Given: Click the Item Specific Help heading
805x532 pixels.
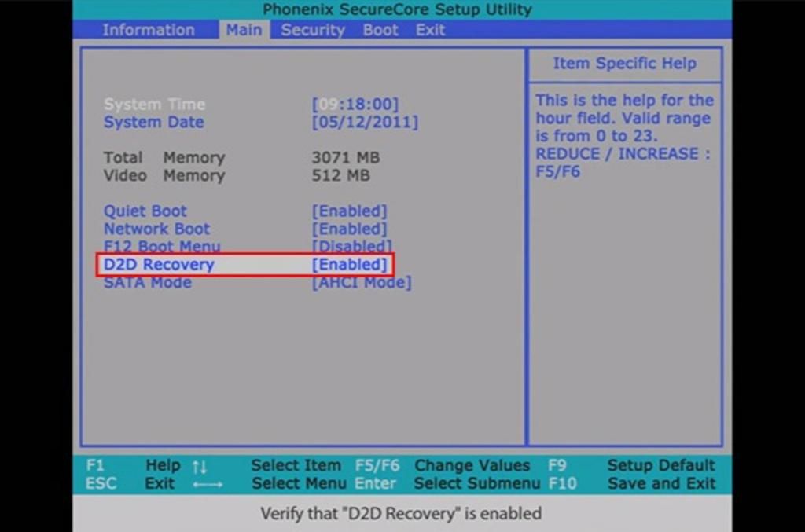Looking at the screenshot, I should tap(625, 63).
